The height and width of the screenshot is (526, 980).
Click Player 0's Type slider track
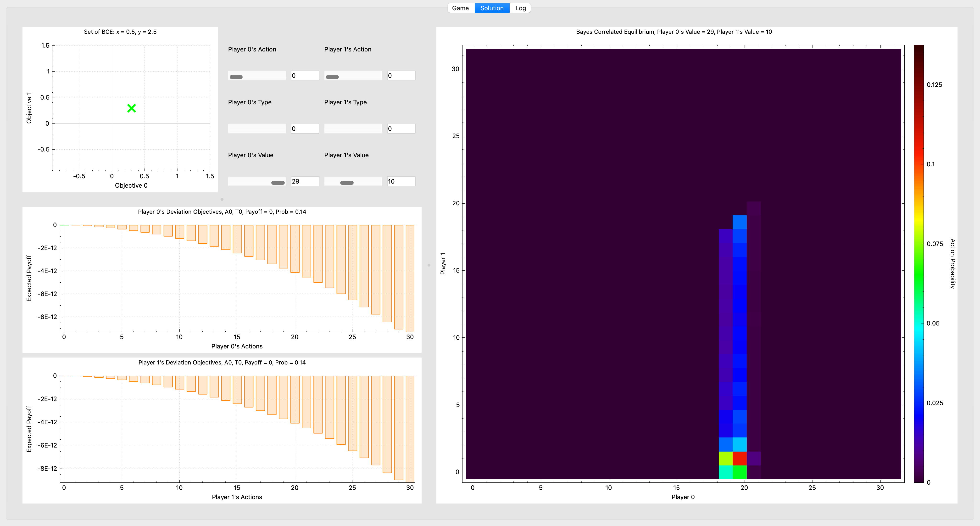click(257, 129)
